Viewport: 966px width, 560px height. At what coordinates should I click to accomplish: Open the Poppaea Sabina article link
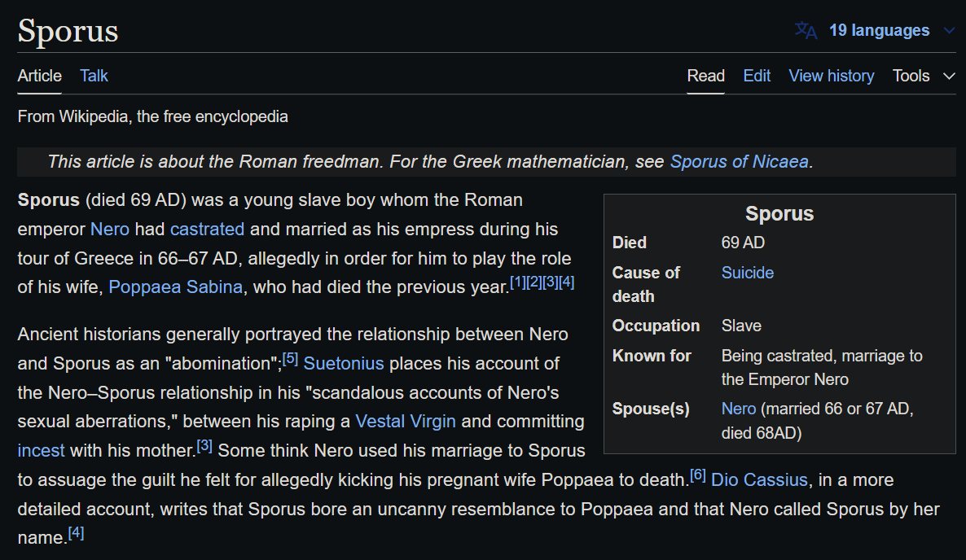tap(175, 287)
